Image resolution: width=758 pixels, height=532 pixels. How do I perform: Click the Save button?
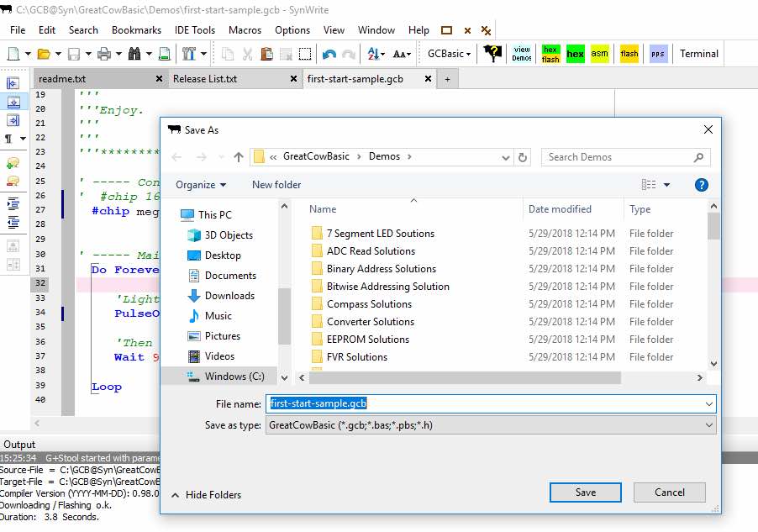pyautogui.click(x=586, y=492)
